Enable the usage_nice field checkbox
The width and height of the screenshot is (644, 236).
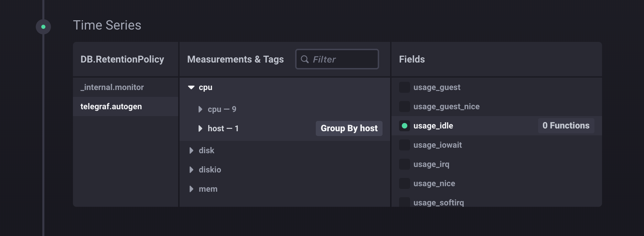[405, 183]
